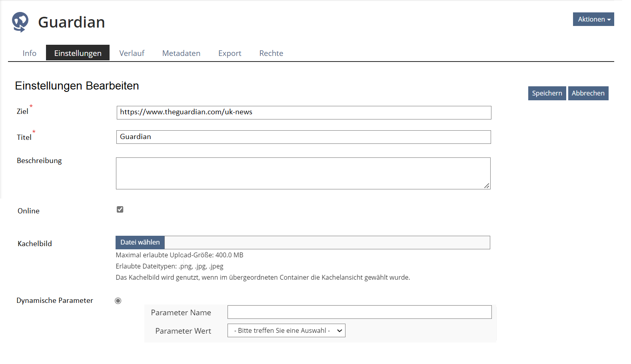Click into the Titel text field

click(303, 137)
